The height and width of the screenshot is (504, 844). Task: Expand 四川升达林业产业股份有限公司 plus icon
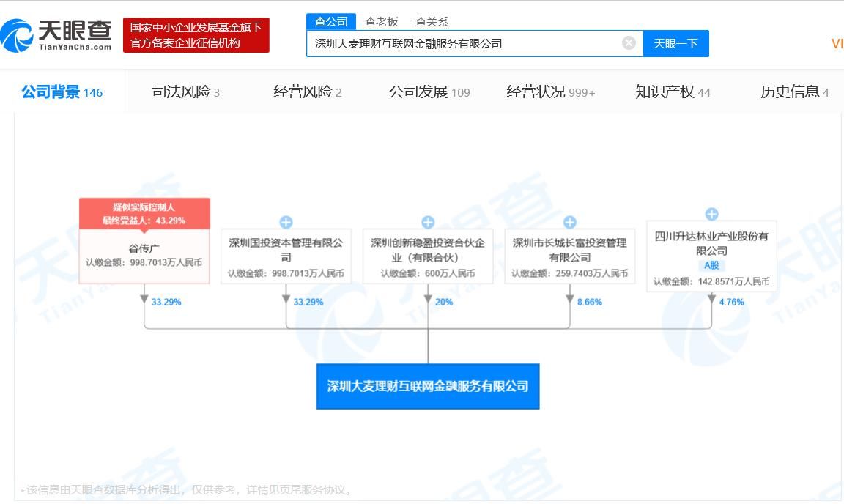711,214
